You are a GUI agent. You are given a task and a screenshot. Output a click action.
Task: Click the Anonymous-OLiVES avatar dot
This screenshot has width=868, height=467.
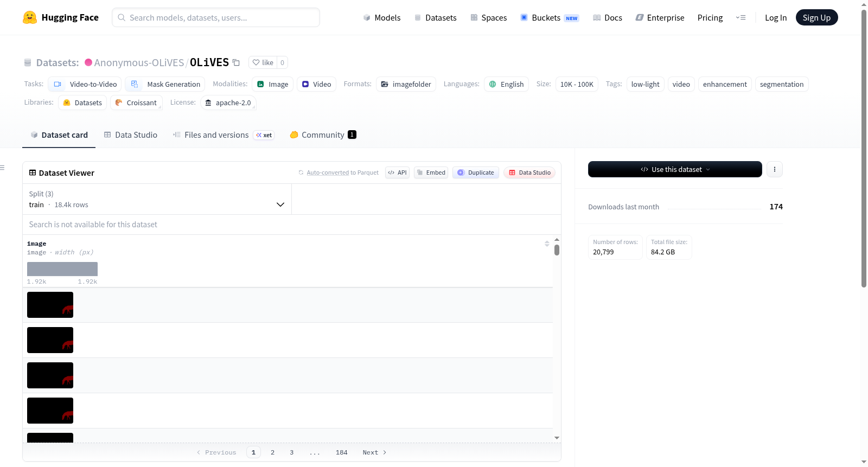(x=88, y=62)
